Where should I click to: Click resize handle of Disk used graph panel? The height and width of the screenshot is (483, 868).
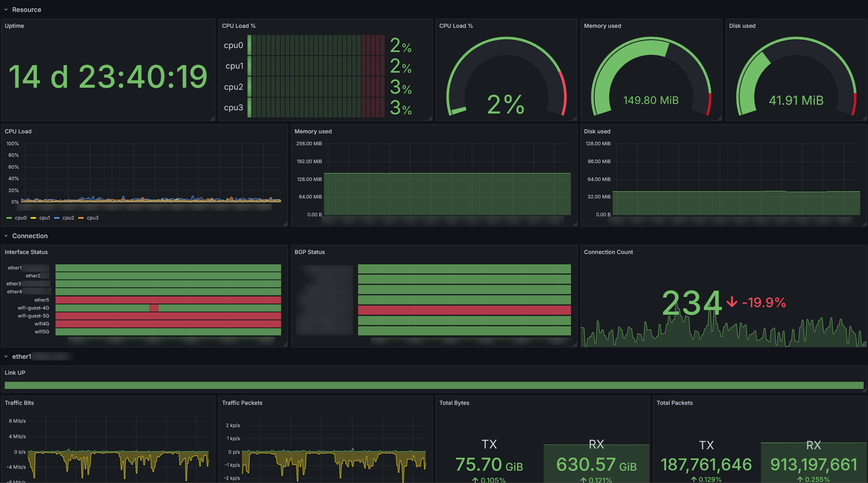click(865, 224)
